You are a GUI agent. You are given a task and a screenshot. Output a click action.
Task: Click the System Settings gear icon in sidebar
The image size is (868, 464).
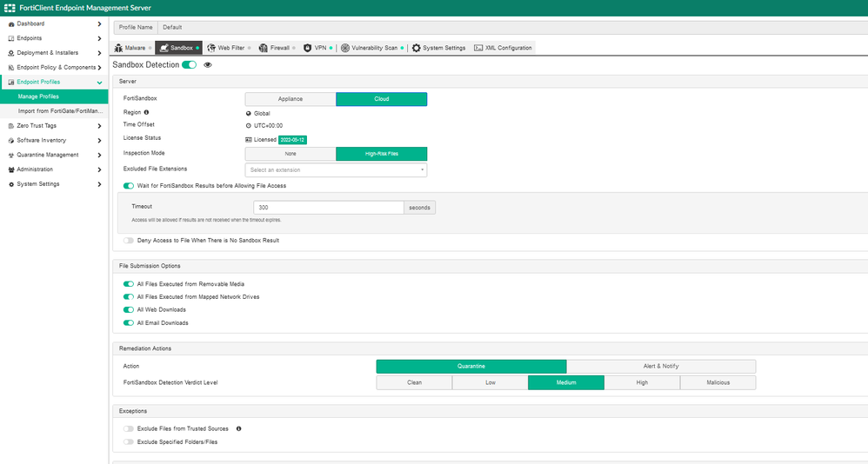(x=11, y=184)
